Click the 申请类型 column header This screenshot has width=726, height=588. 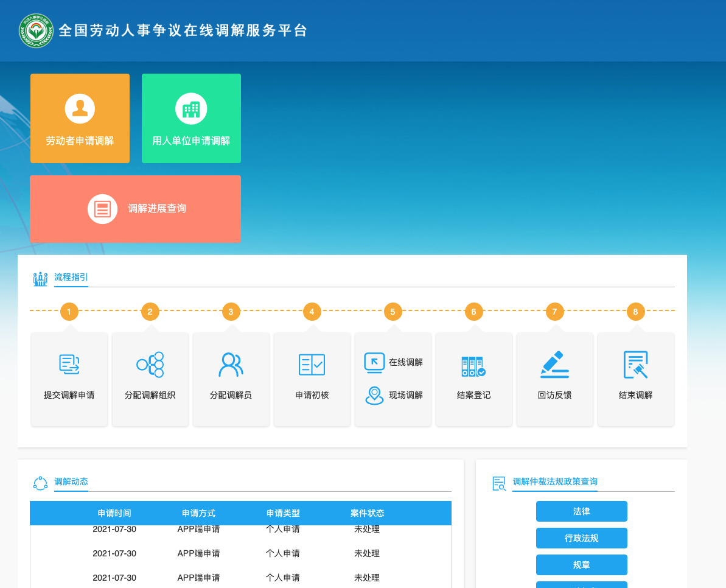tap(283, 514)
